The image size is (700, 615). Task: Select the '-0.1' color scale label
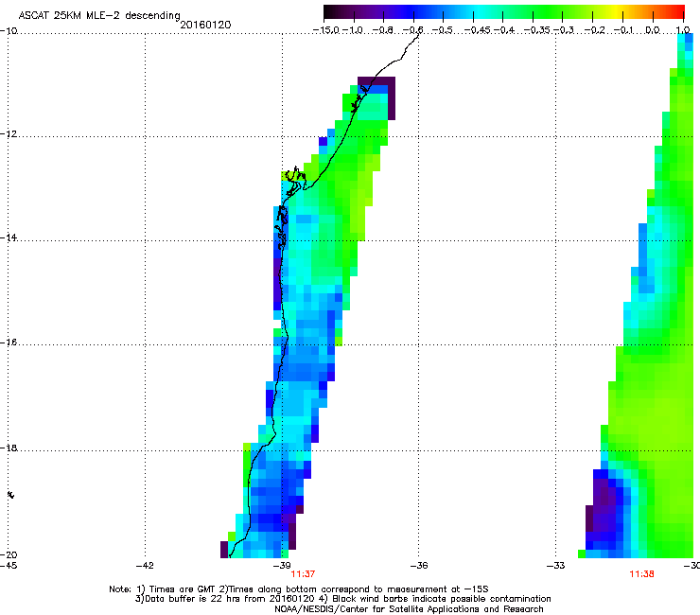pyautogui.click(x=623, y=30)
